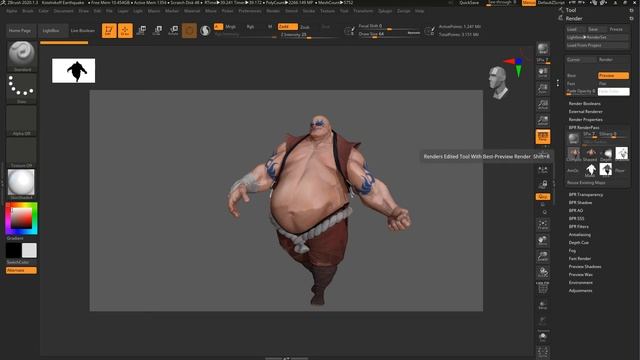Choose the Rotate transform icon

[x=173, y=30]
